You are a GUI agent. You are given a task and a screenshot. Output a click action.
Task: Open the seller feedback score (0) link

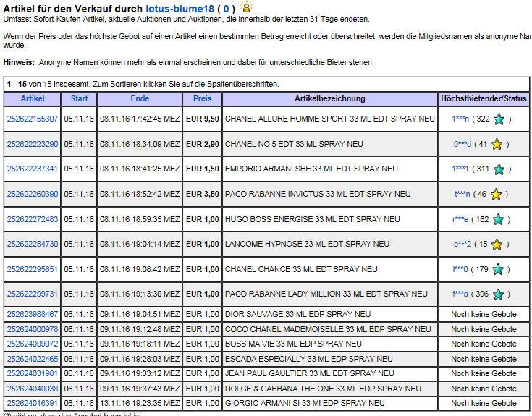click(x=226, y=9)
